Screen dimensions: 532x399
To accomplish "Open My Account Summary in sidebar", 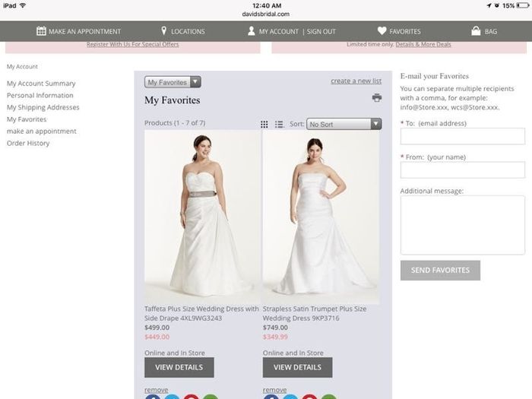I will click(41, 84).
